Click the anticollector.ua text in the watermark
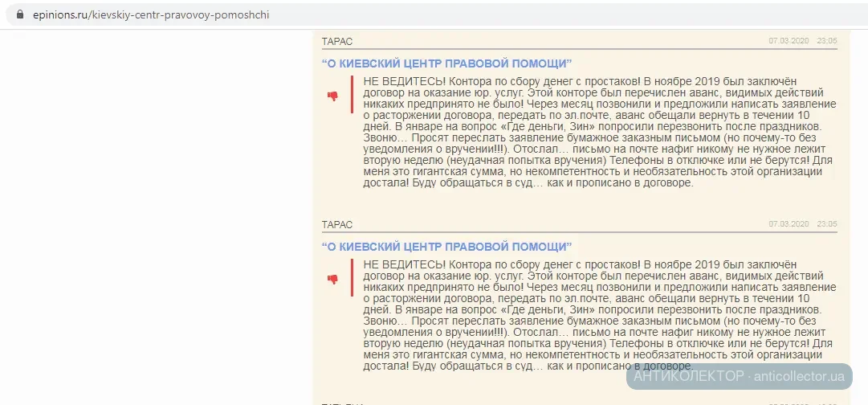Screen dimensions: 868x405 (799, 376)
